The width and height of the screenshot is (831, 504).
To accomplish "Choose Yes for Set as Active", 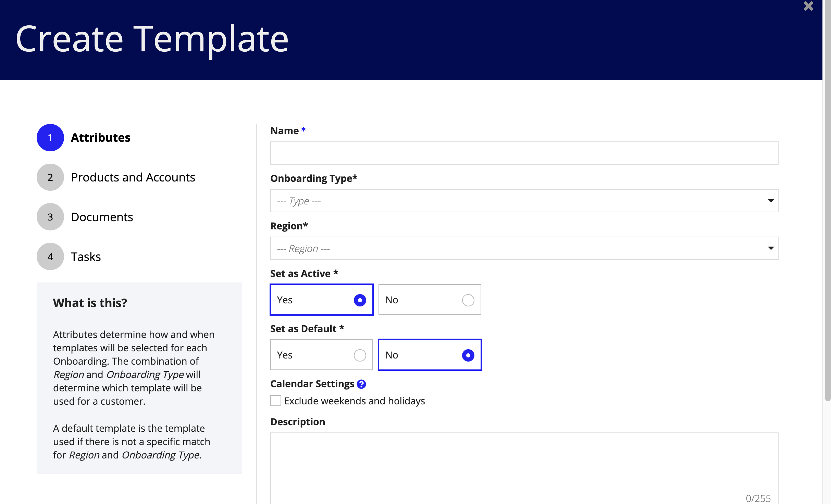I will [322, 300].
